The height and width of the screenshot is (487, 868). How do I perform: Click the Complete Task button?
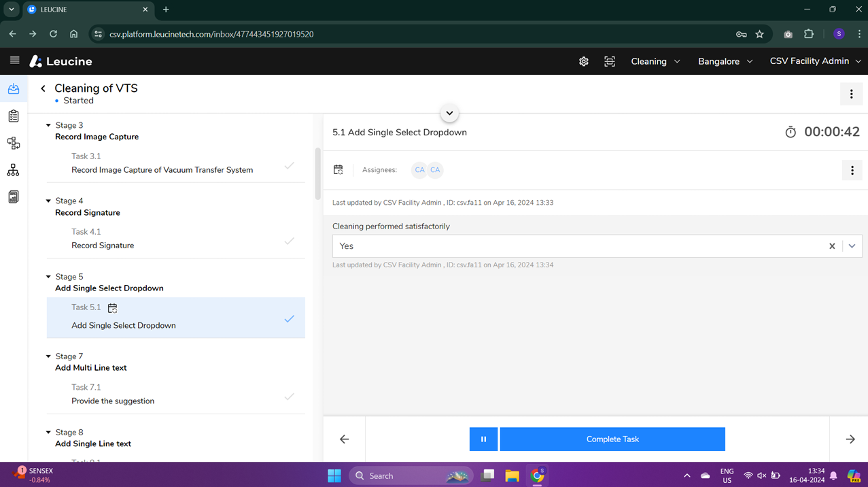(612, 439)
